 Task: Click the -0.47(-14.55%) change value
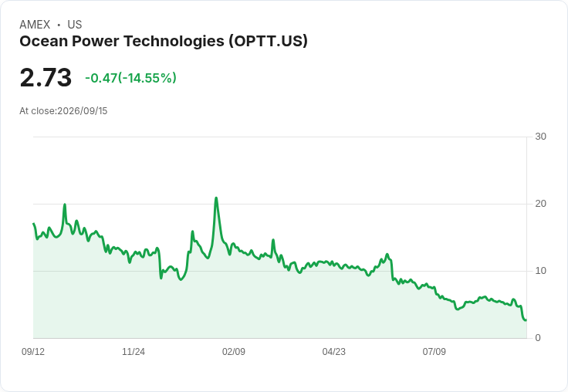coord(130,78)
